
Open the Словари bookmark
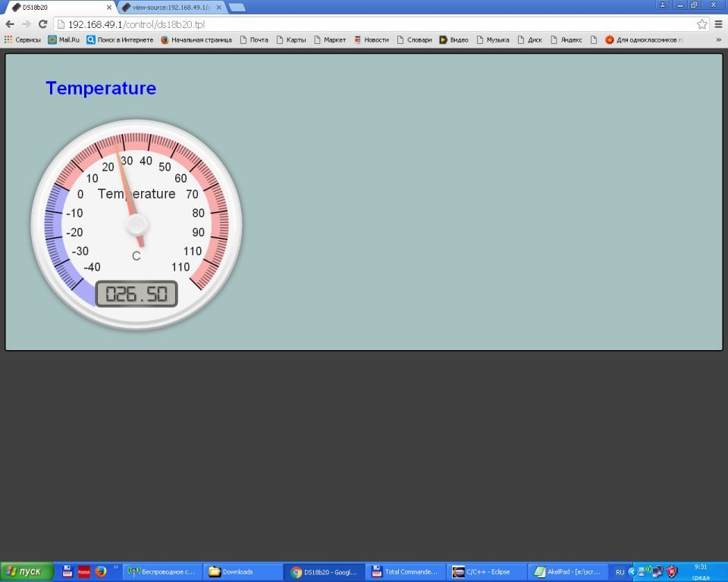414,40
